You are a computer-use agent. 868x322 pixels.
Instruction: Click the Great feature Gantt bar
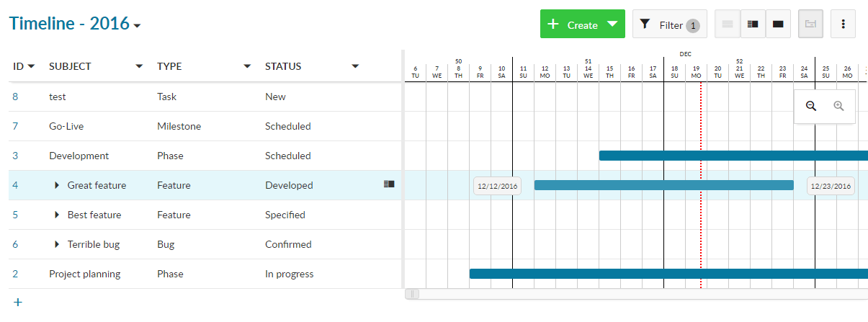point(663,185)
